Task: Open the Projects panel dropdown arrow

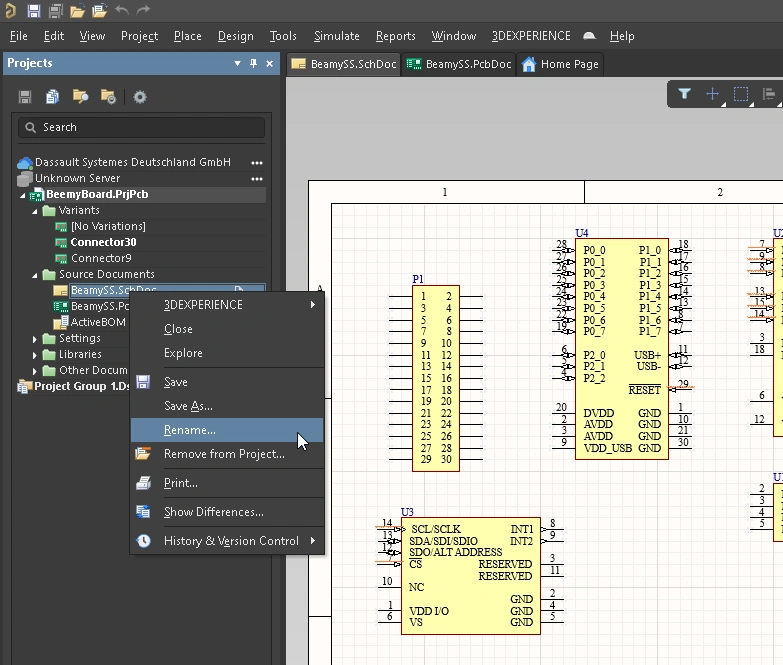Action: 237,63
